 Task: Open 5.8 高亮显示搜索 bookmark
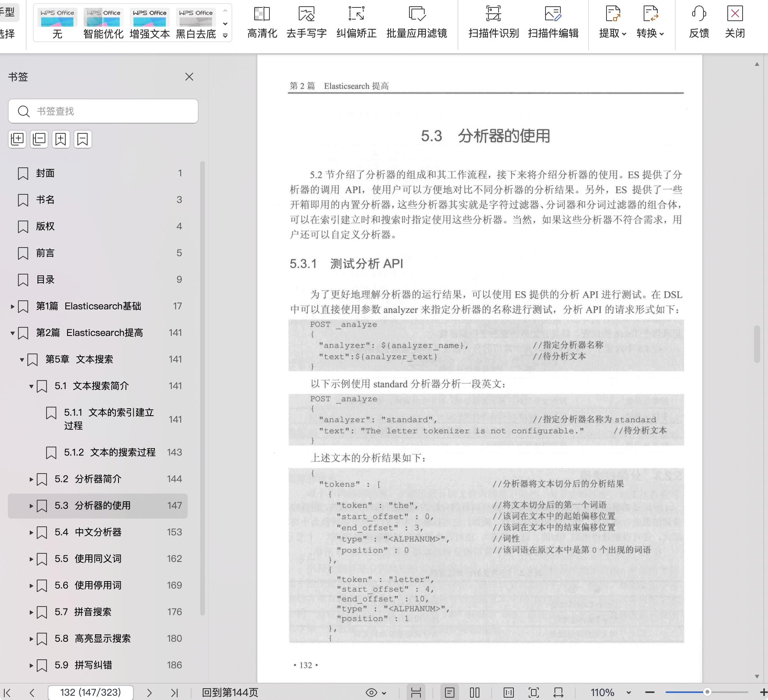point(98,639)
